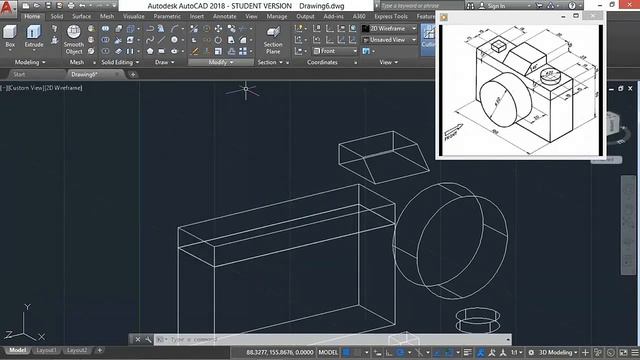Add new drawing tab with plus
The image size is (640, 360).
[133, 75]
